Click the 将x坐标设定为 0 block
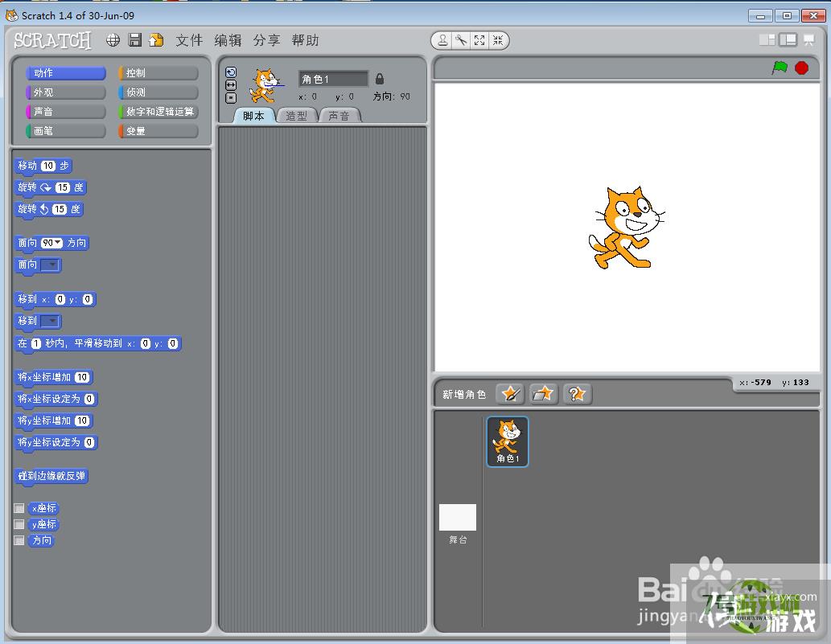 coord(56,400)
